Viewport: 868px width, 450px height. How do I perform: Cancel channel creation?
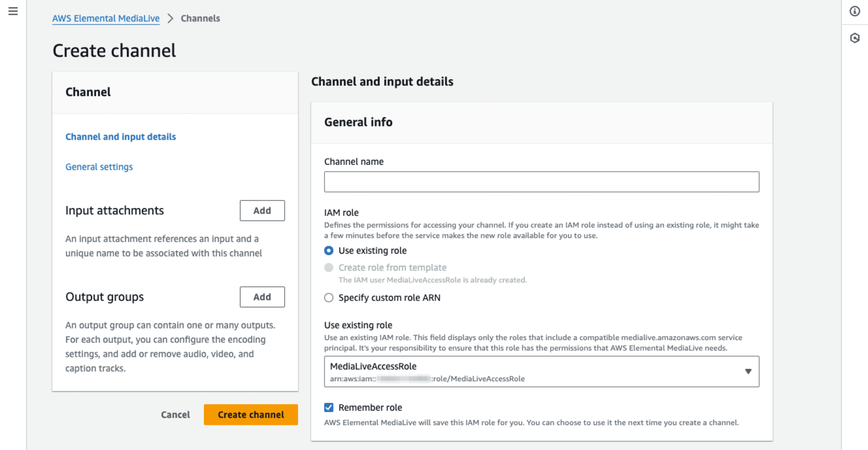coord(175,415)
